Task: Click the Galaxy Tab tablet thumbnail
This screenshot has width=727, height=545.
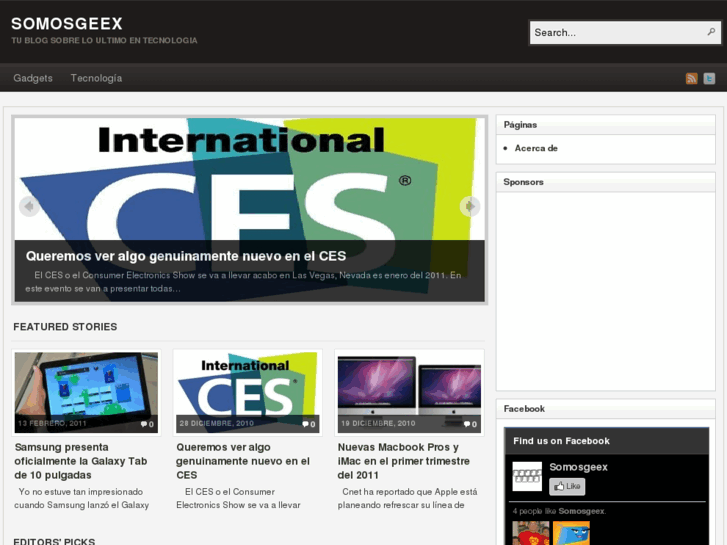Action: tap(86, 392)
